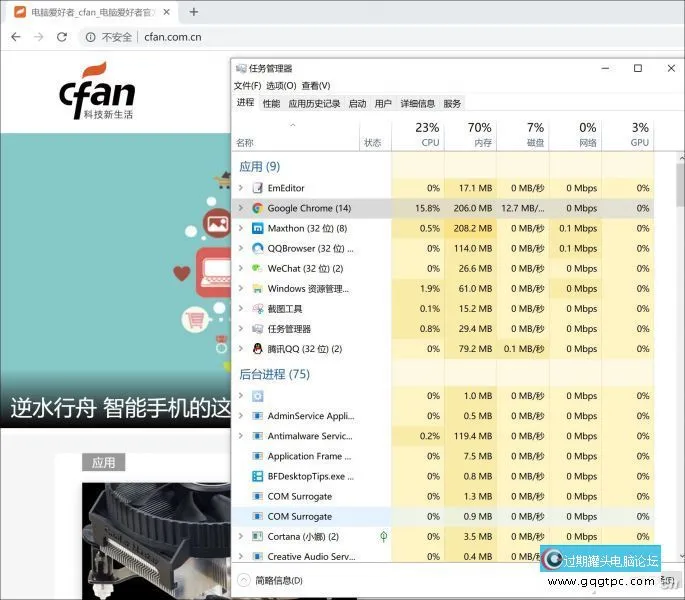This screenshot has height=600, width=685.
Task: Click Cortana's green leaf status icon
Action: 384,537
